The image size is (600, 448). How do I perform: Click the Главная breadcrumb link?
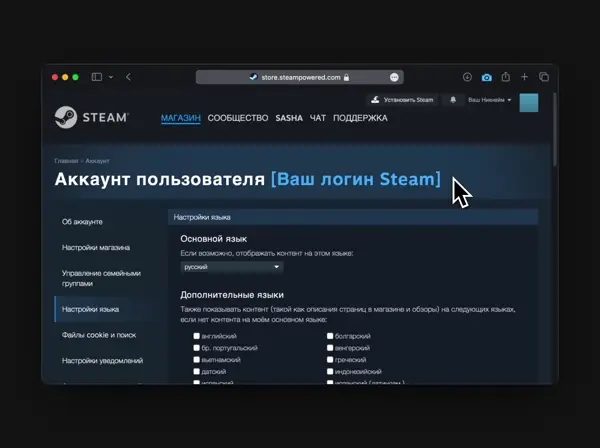click(x=66, y=161)
